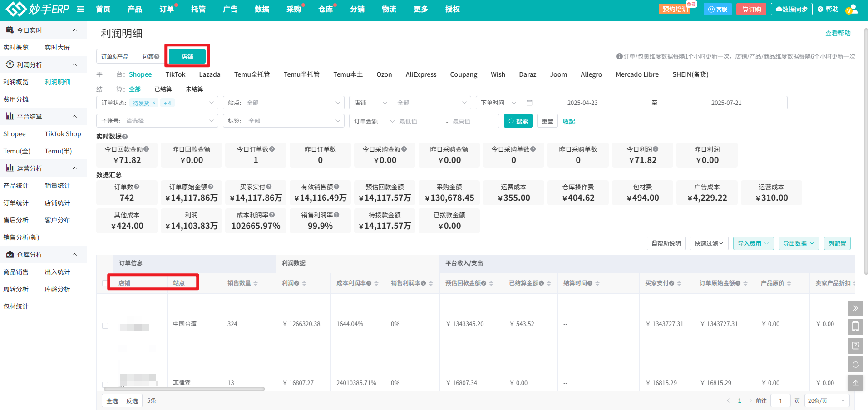Collapse the sidebar with the hamburger icon

click(x=80, y=9)
